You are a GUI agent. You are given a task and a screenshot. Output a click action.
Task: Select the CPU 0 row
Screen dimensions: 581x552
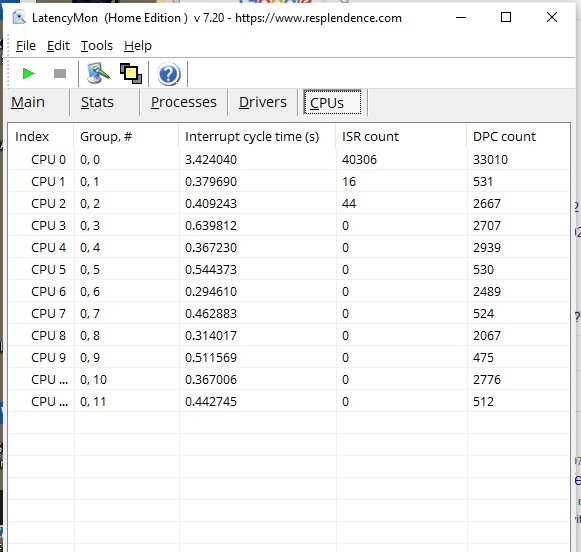(289, 160)
